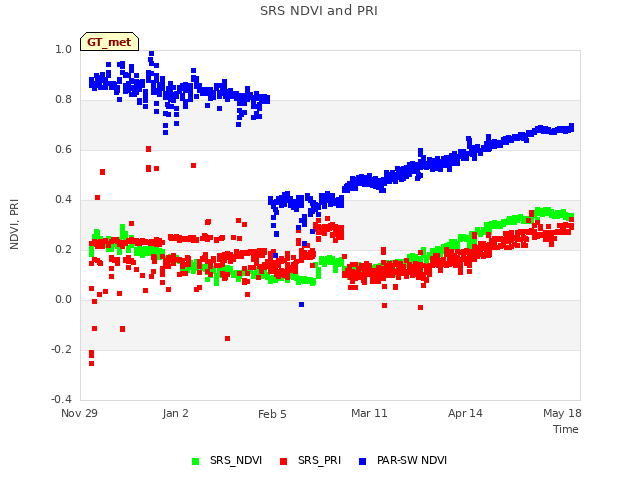
Task: Click the 0.2 y-axis tick label
Action: [x=63, y=249]
